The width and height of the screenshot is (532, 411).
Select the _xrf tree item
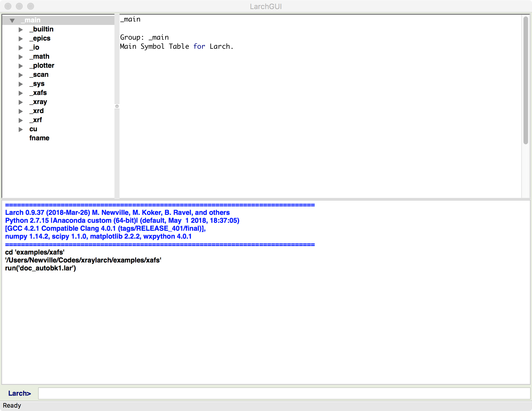36,120
